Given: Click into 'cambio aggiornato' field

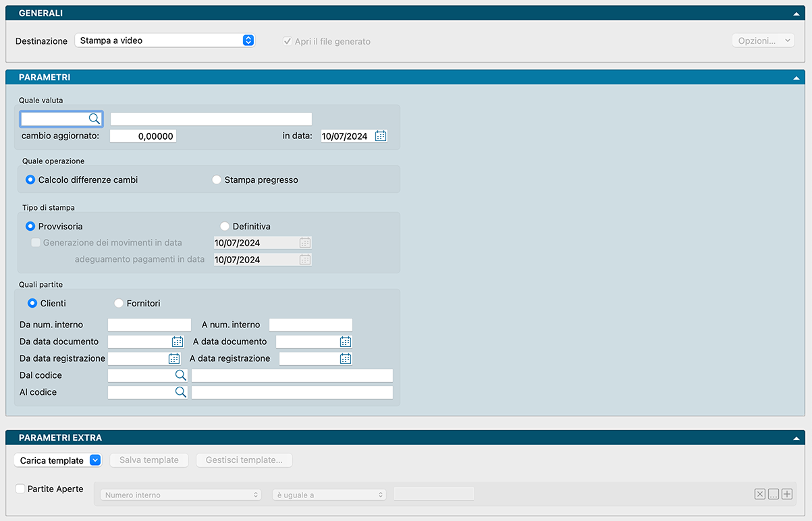Looking at the screenshot, I should [x=143, y=136].
